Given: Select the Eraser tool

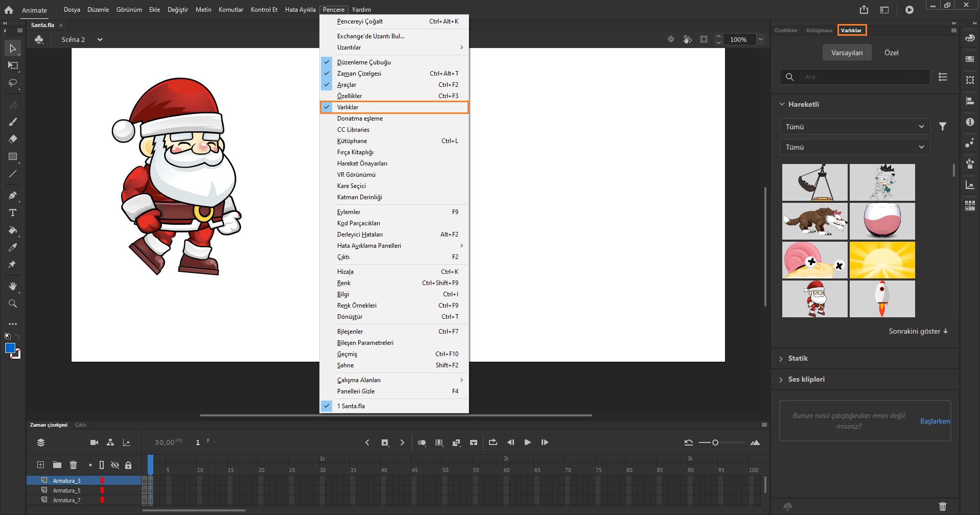Looking at the screenshot, I should [x=13, y=139].
